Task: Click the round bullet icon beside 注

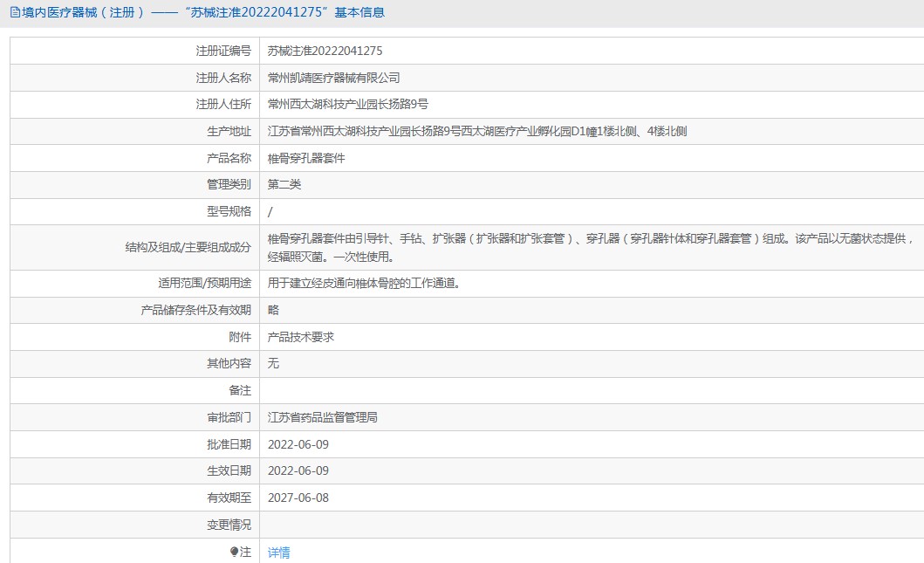Action: pyautogui.click(x=234, y=552)
